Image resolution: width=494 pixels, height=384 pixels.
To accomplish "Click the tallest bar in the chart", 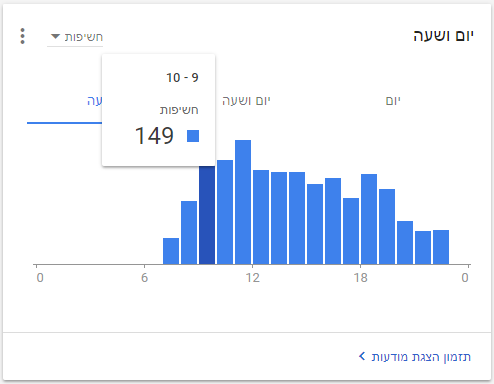I will pyautogui.click(x=243, y=202).
